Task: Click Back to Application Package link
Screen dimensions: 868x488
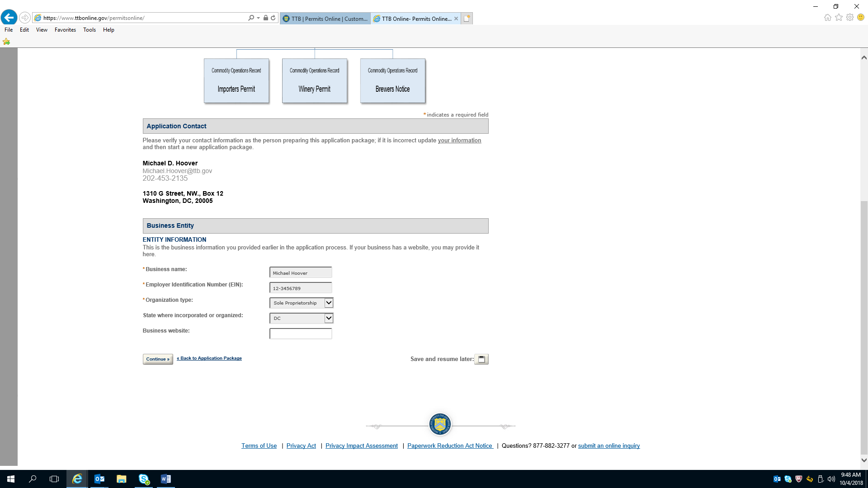Action: 209,358
